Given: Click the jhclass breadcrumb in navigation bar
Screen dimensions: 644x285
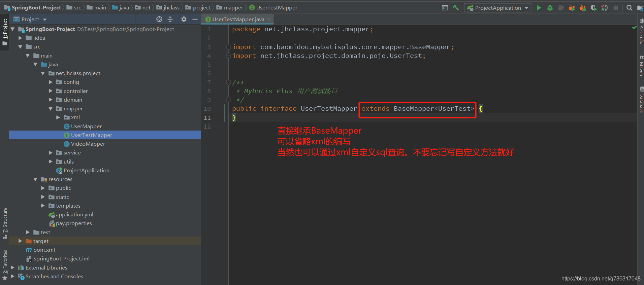Looking at the screenshot, I should pyautogui.click(x=168, y=8).
